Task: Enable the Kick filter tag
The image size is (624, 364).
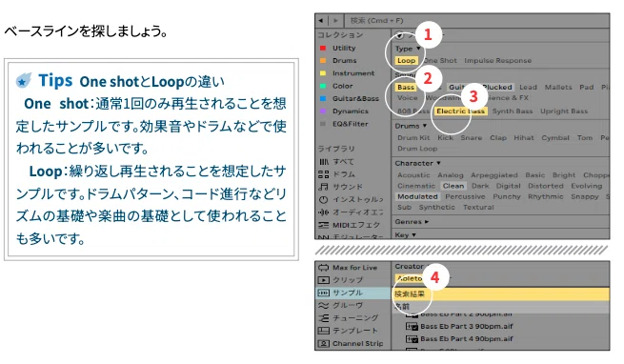Action: coord(445,138)
